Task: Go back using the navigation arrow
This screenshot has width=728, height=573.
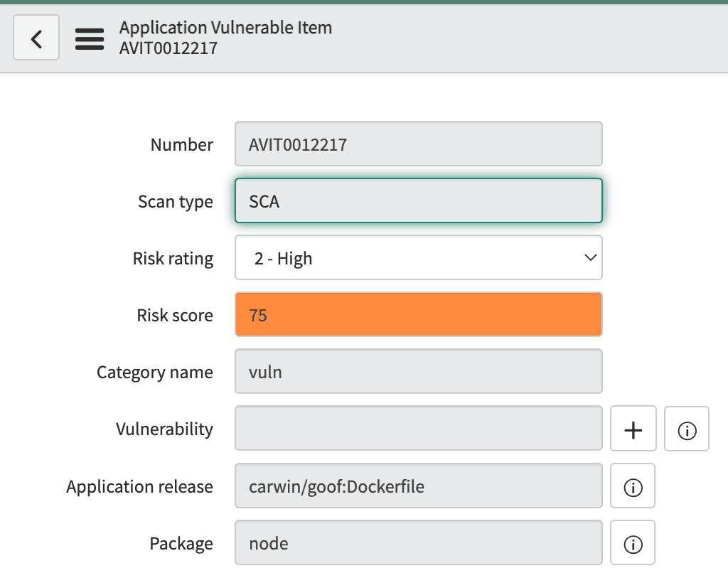Action: pyautogui.click(x=36, y=38)
